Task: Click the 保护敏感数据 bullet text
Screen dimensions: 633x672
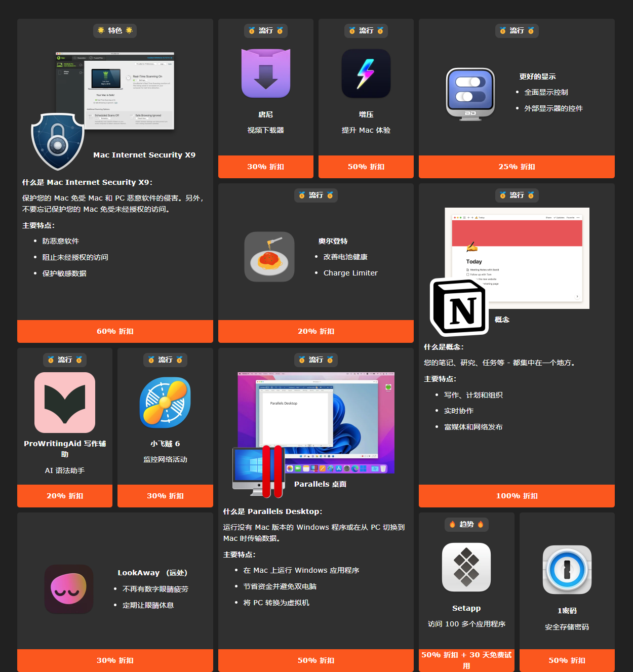Action: click(x=64, y=273)
